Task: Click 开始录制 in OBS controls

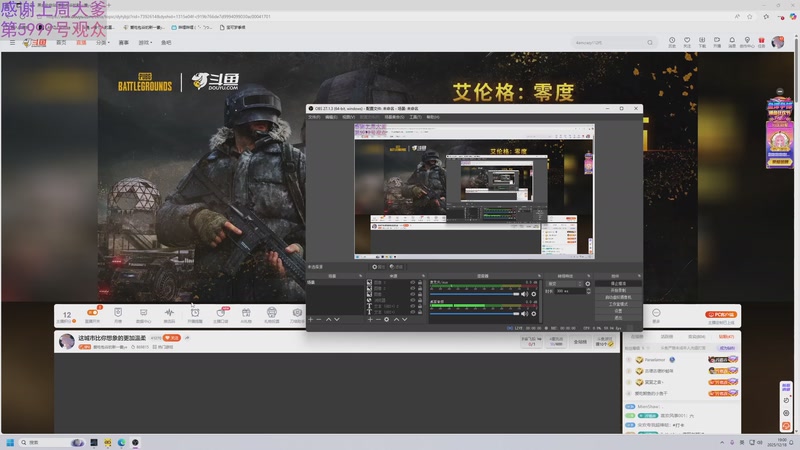Action: [618, 290]
